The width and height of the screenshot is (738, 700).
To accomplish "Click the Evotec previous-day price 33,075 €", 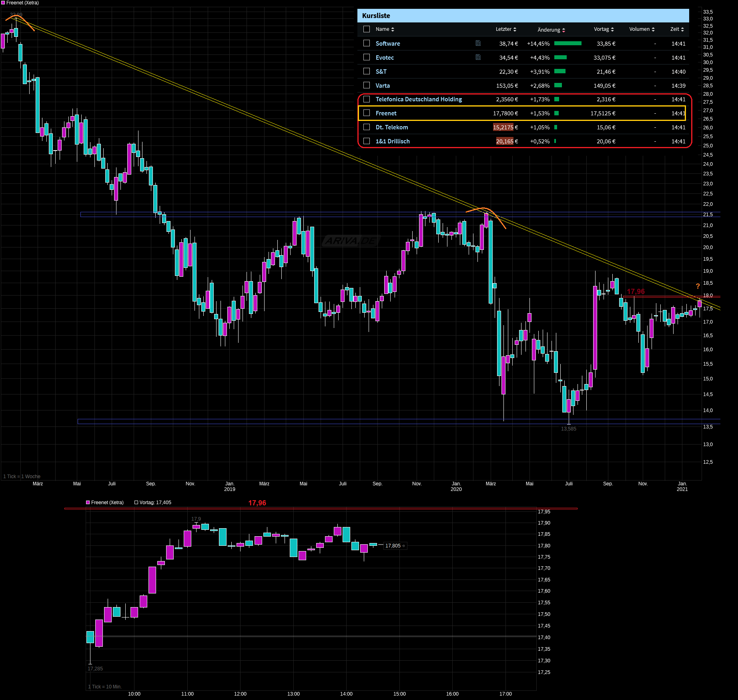I will coord(604,58).
